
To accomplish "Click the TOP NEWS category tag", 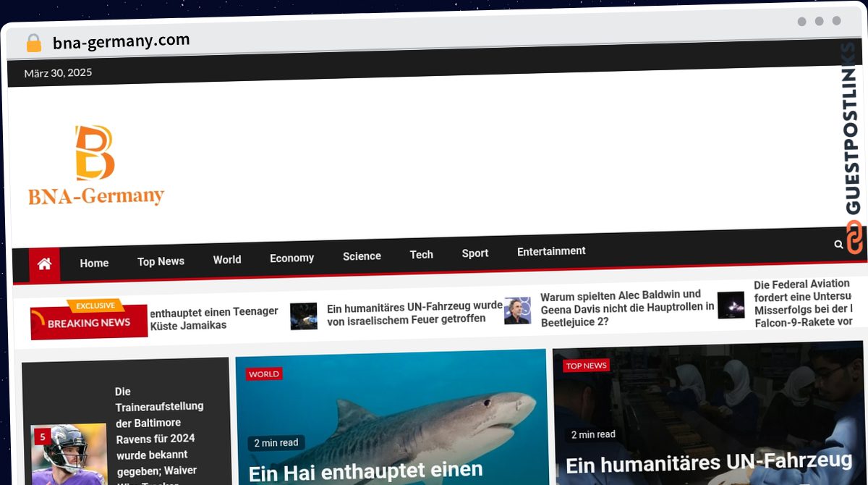I will coord(586,366).
